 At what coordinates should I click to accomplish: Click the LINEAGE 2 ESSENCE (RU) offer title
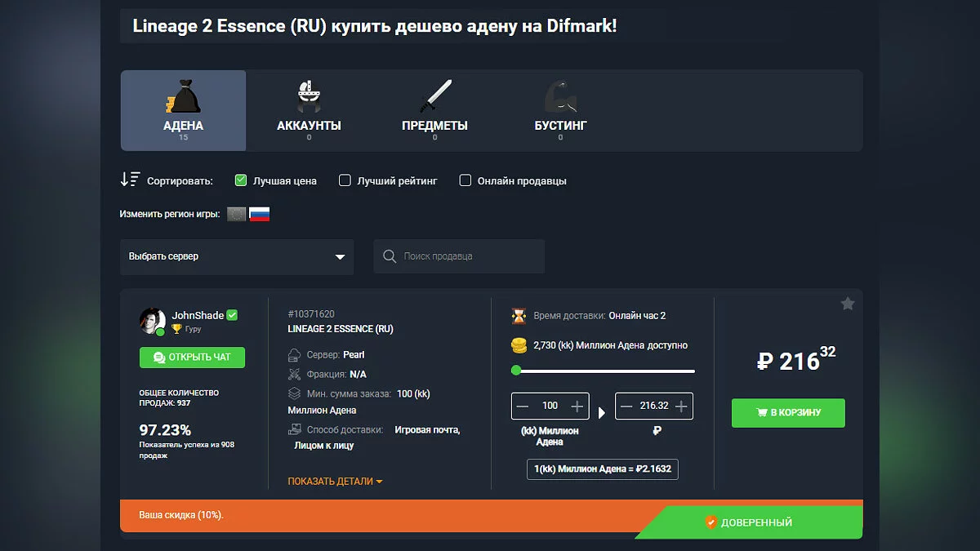pos(341,329)
